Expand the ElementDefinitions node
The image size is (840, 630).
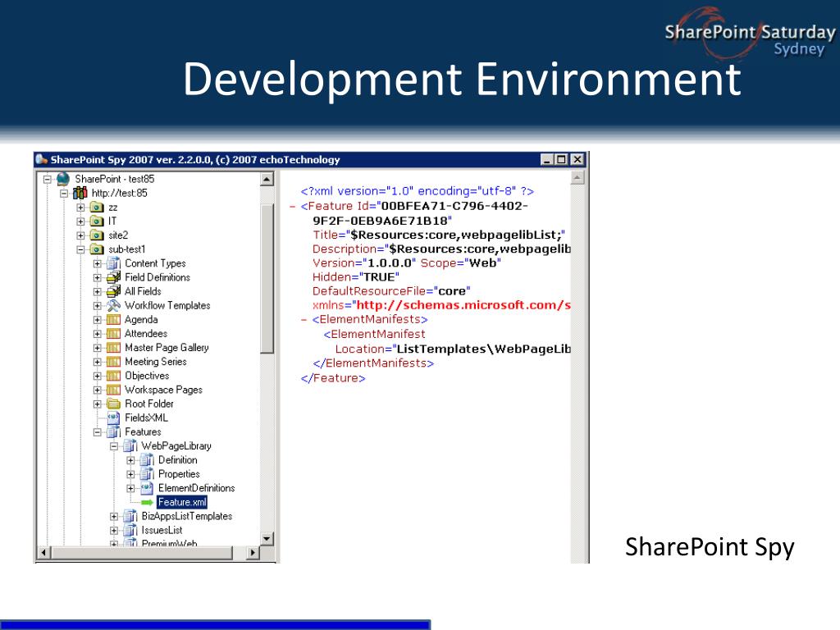[x=130, y=489]
